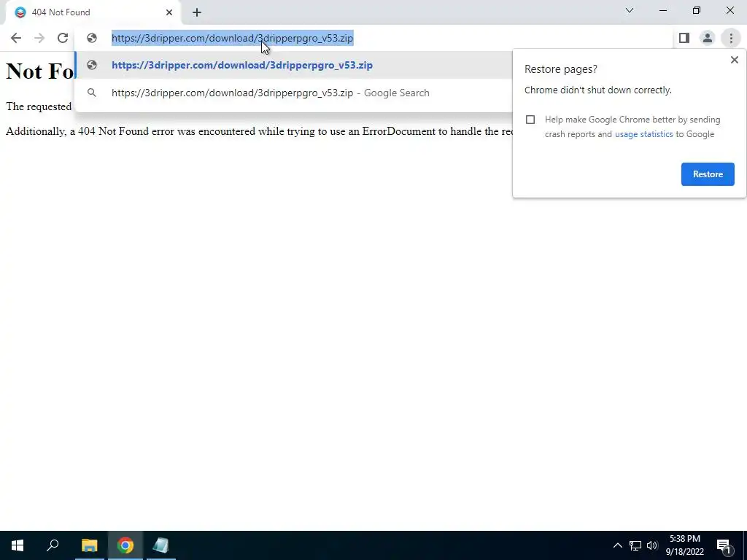The width and height of the screenshot is (747, 560).
Task: Select the 404 Not Found tab
Action: 93,12
